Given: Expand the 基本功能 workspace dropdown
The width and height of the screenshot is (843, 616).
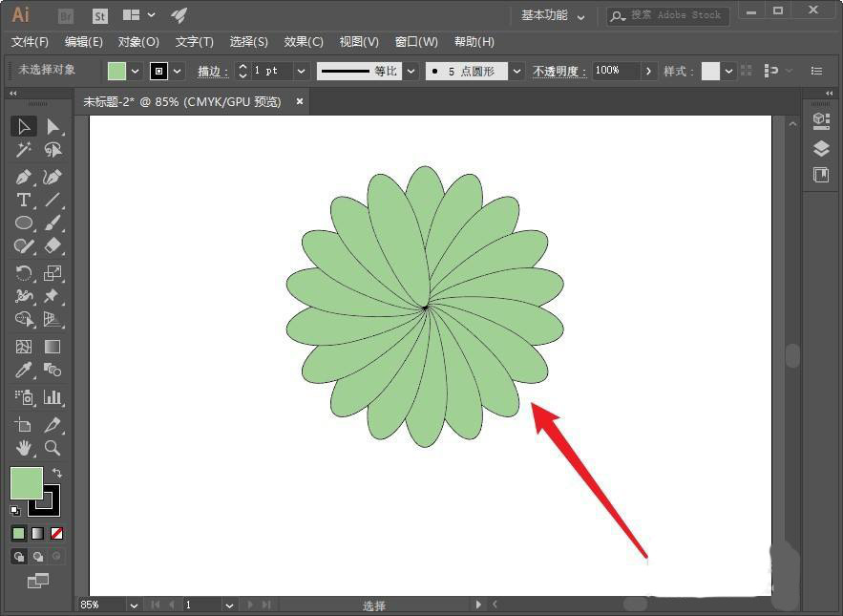Looking at the screenshot, I should tap(554, 16).
